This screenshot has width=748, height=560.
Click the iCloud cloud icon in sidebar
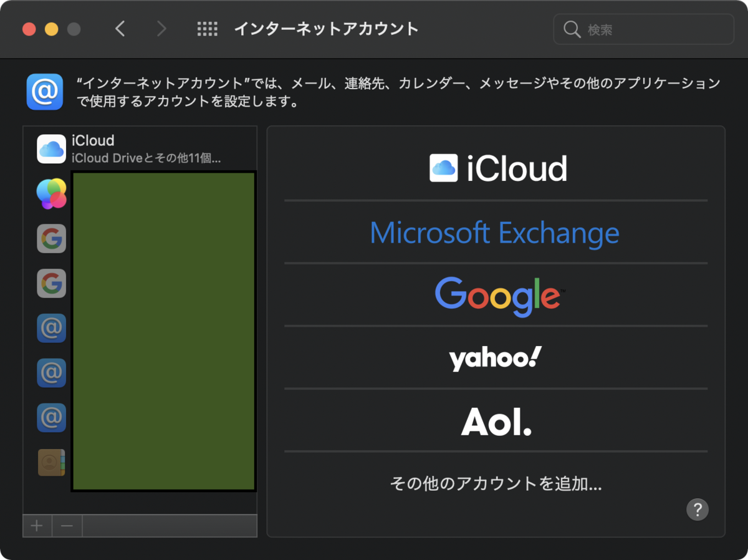[52, 149]
